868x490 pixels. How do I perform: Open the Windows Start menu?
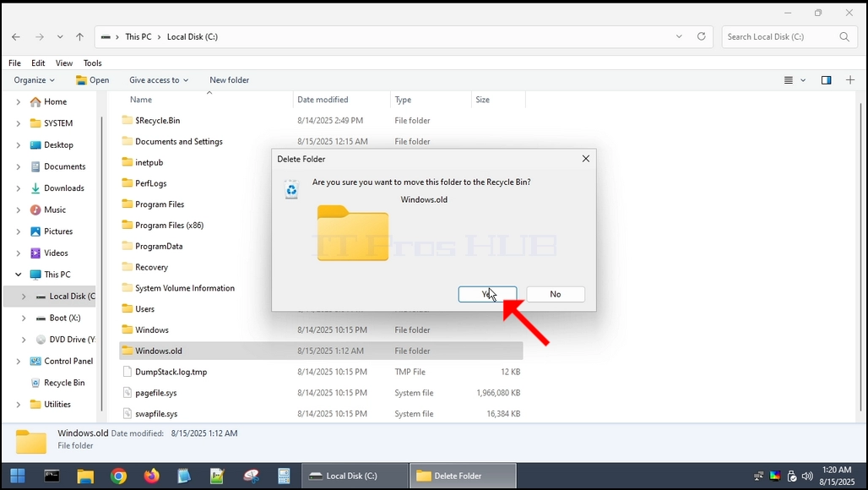(x=18, y=476)
